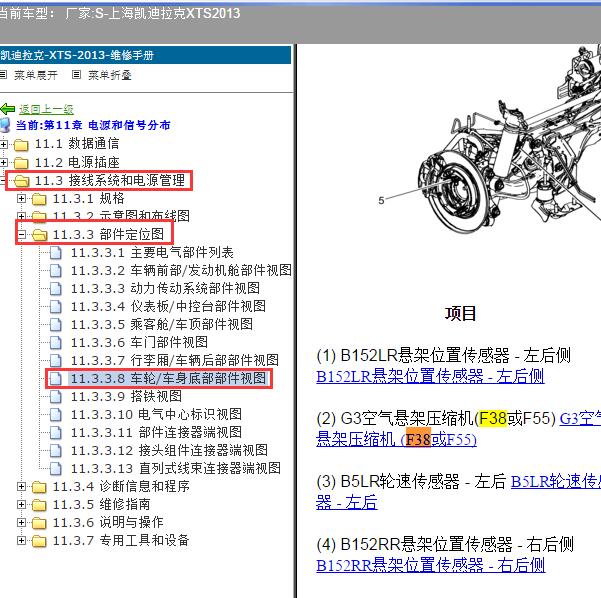Open the B5LR轮速传感器 器 - 左后 link
Screen dimensions: 601x598
(346, 503)
